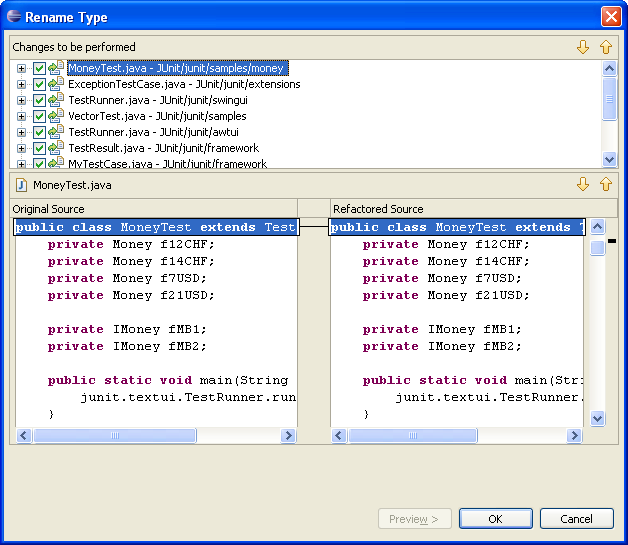Go to previous change in Changes to be performed
The image size is (628, 545).
pyautogui.click(x=606, y=47)
